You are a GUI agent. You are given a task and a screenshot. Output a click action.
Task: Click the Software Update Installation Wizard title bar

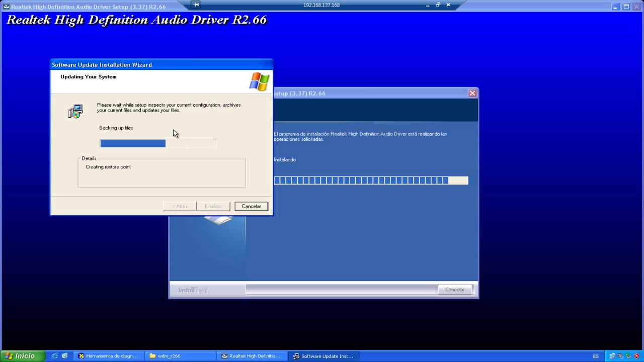point(162,65)
